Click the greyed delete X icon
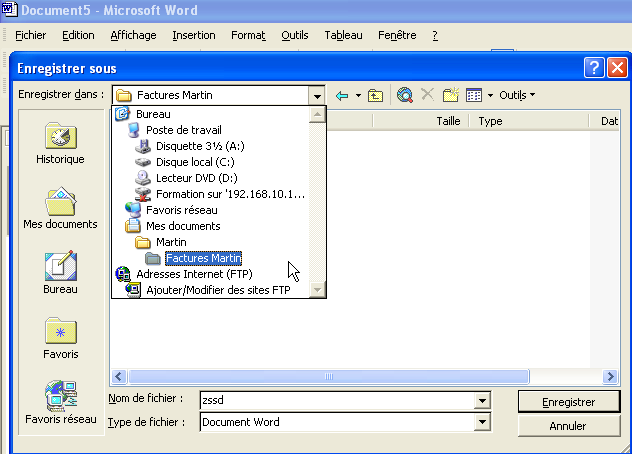Image resolution: width=632 pixels, height=454 pixels. tap(427, 95)
